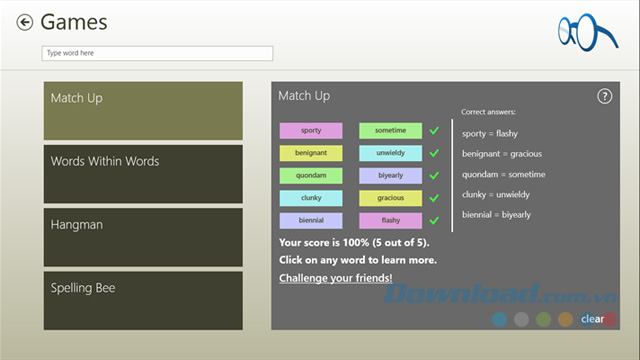Open the Match Up game tile

pos(143,111)
